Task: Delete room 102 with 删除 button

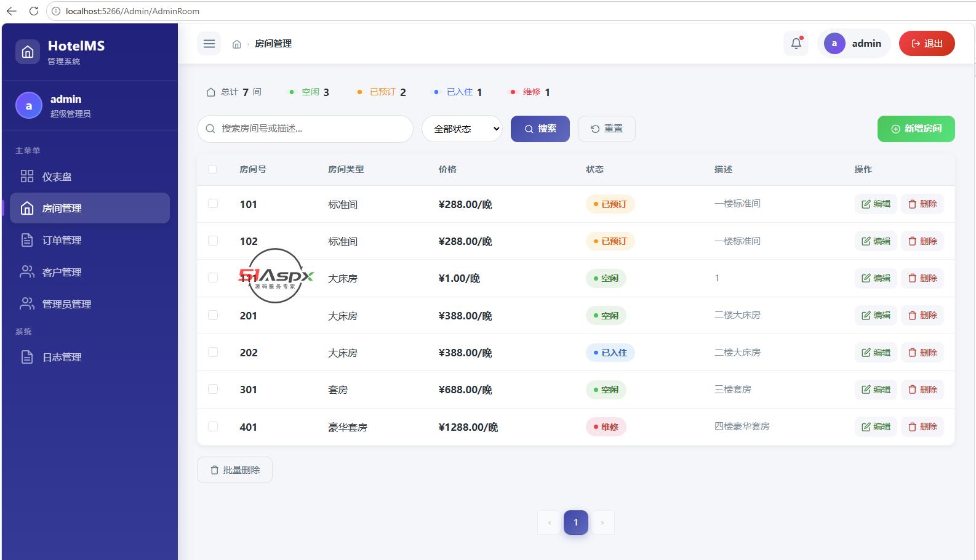Action: point(922,241)
